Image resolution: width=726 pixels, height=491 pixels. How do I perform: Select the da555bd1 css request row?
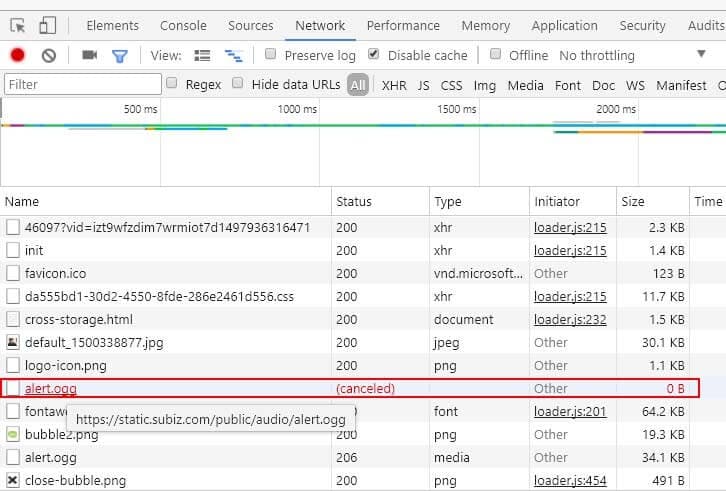(x=363, y=296)
